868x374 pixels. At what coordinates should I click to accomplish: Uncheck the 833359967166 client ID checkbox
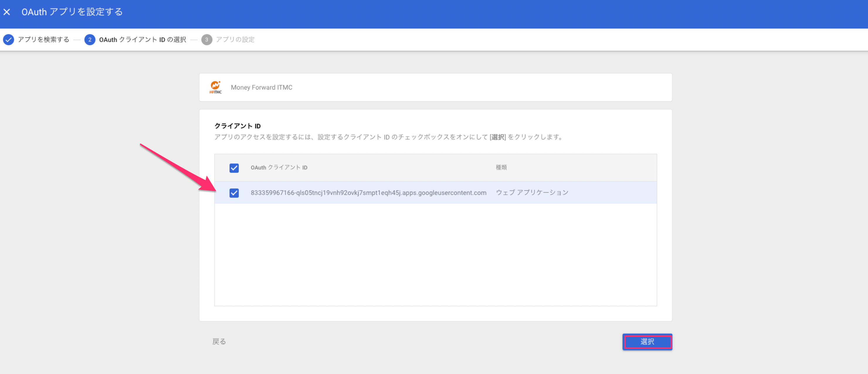[234, 193]
